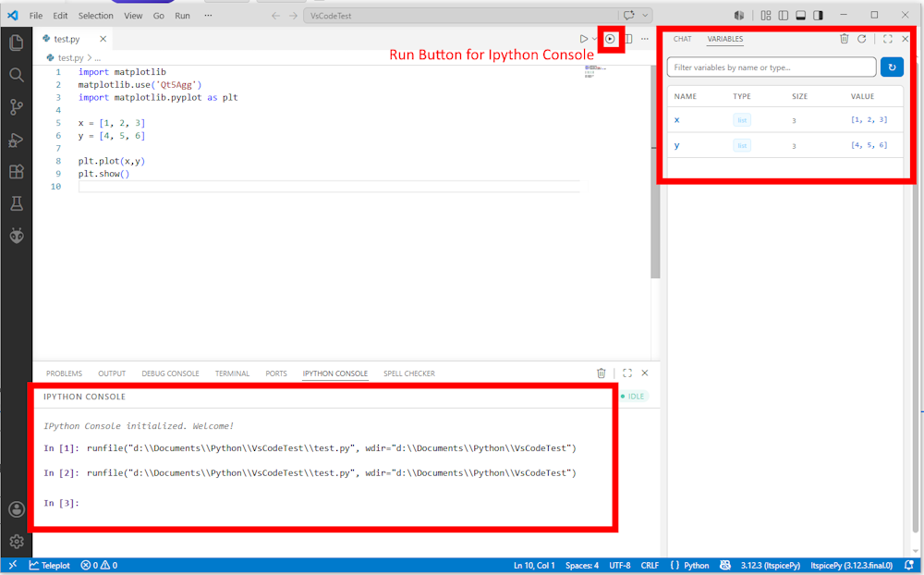Go forward with the navigation arrow
This screenshot has width=924, height=575.
click(293, 16)
